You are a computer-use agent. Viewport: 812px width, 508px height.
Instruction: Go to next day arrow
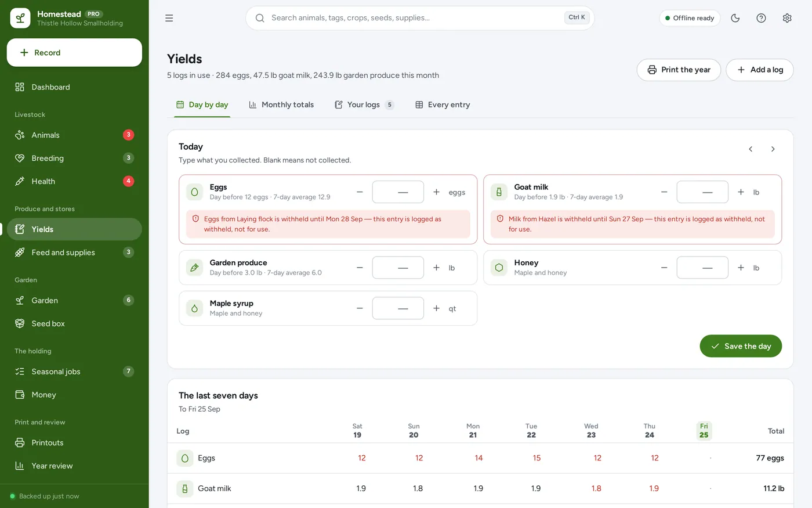pyautogui.click(x=773, y=149)
